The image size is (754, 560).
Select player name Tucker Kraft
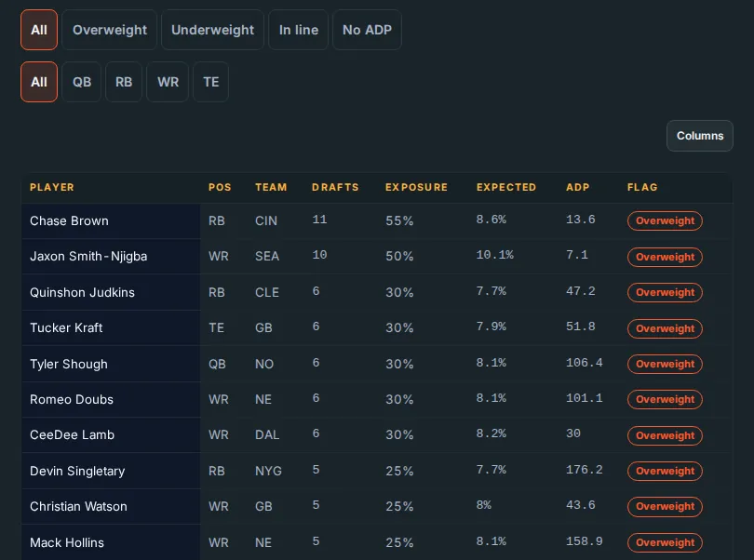66,327
